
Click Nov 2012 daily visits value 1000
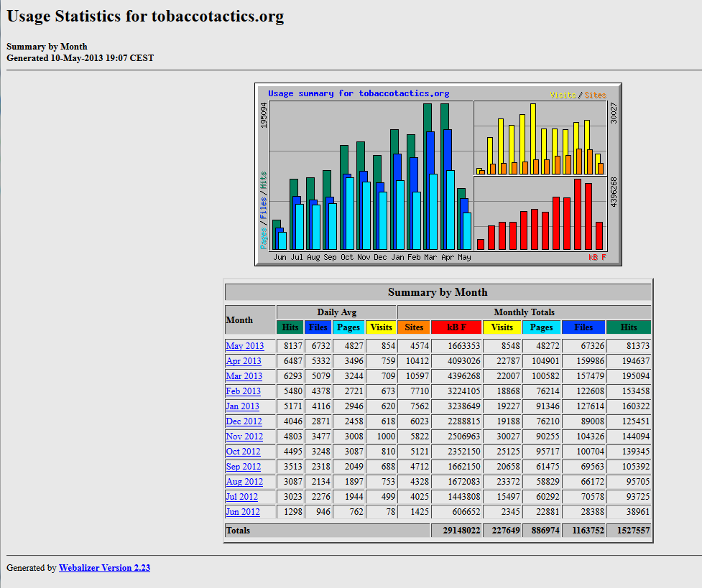coord(386,437)
